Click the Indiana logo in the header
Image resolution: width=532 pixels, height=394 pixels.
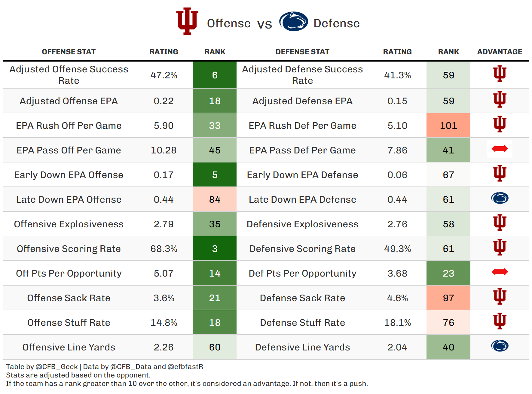pyautogui.click(x=187, y=21)
